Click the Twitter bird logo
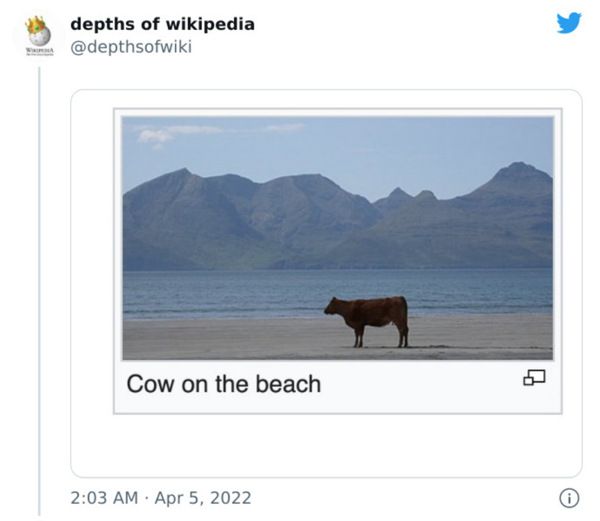This screenshot has width=600, height=521. point(568,23)
